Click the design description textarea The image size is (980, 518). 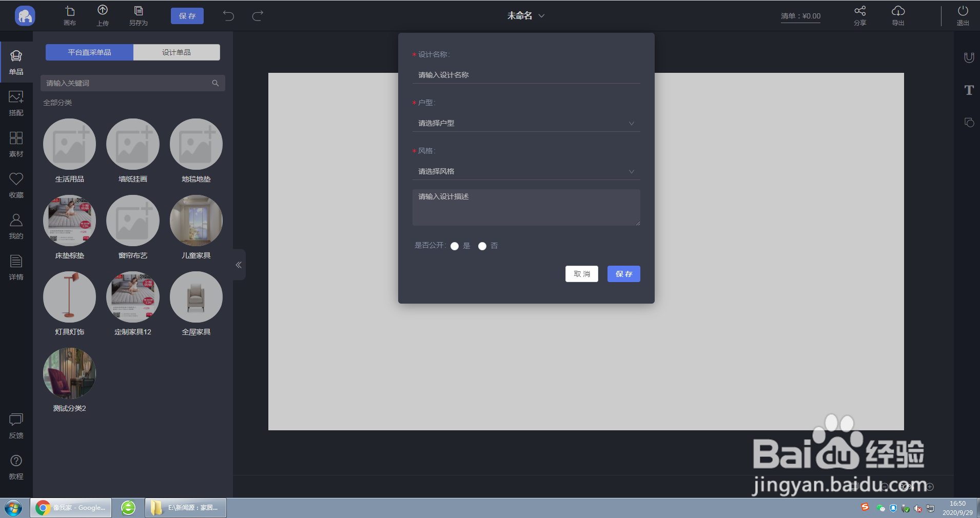click(x=526, y=207)
